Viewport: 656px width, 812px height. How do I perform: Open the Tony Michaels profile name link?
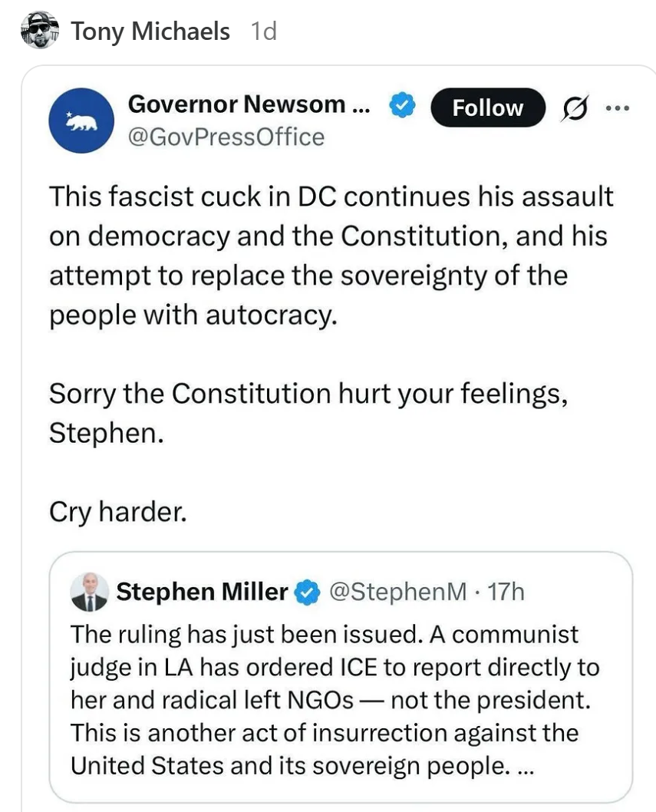pyautogui.click(x=150, y=31)
